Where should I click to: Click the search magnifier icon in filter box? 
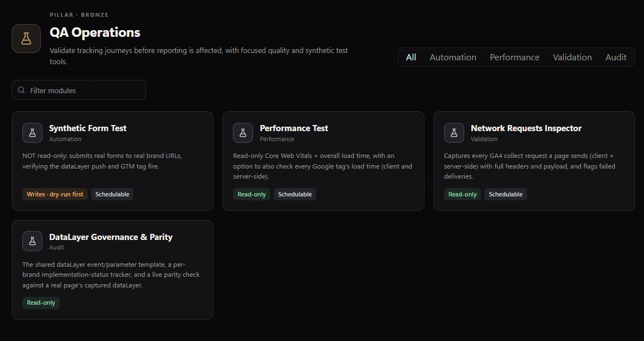(x=21, y=90)
